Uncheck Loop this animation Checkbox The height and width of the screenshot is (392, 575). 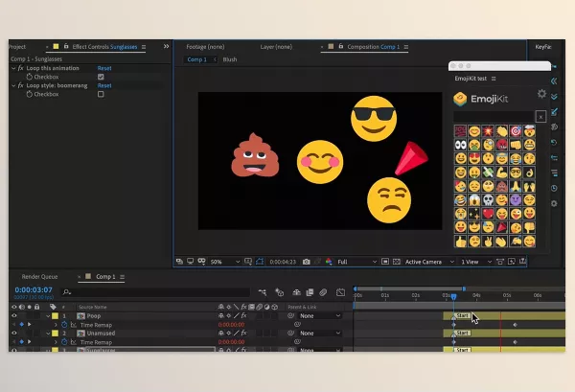pyautogui.click(x=101, y=77)
